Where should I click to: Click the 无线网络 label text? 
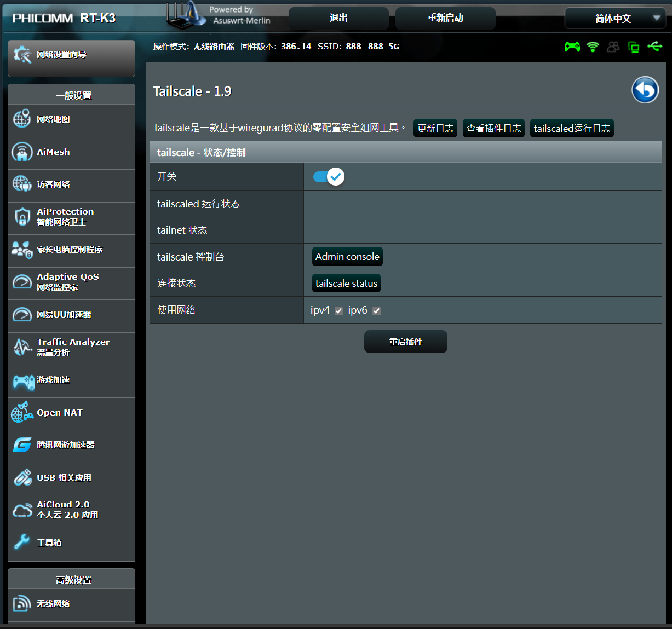point(53,604)
